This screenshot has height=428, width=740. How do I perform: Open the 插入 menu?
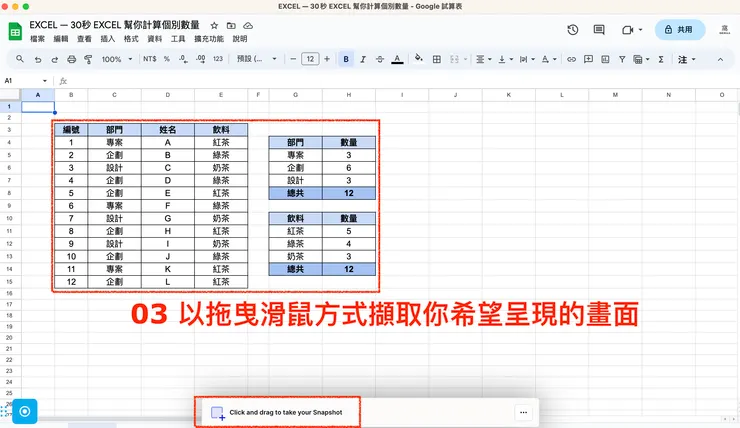coord(108,39)
